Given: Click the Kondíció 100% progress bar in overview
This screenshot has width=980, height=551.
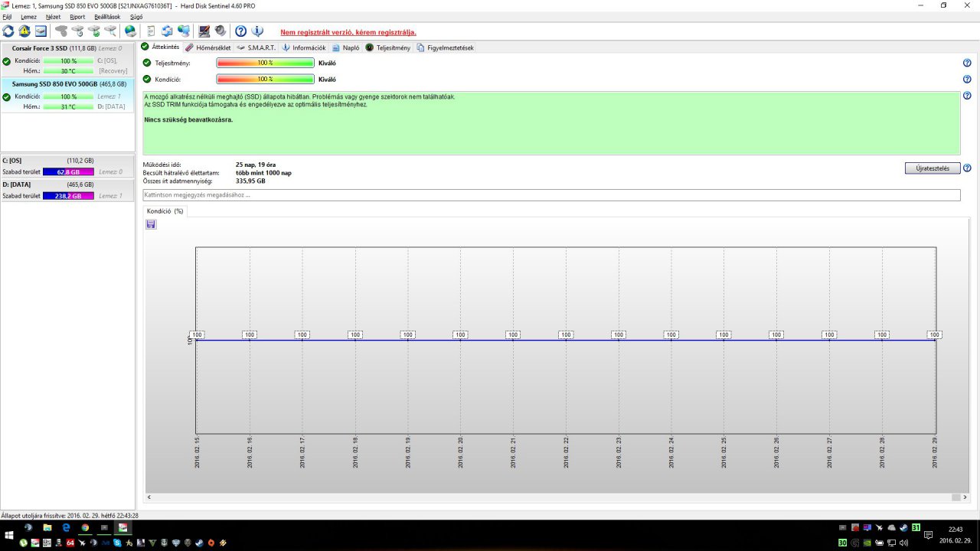Looking at the screenshot, I should click(x=265, y=79).
